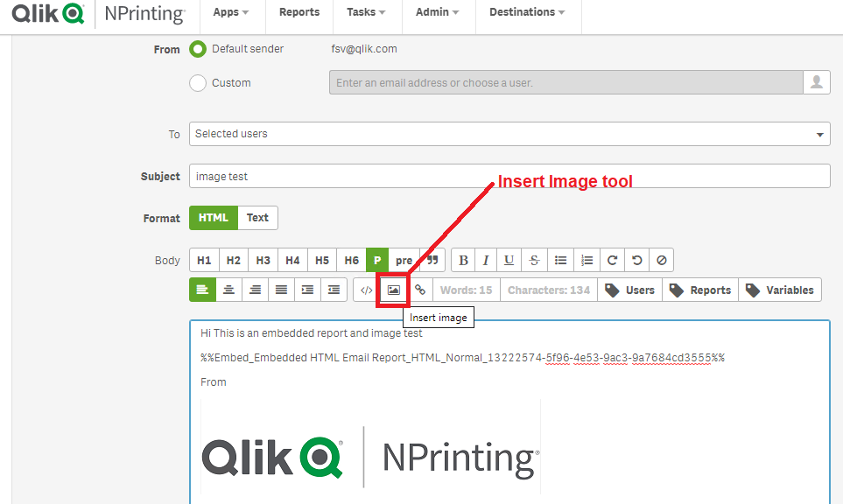This screenshot has height=504, width=843.
Task: Open the Users tag menu
Action: (629, 290)
